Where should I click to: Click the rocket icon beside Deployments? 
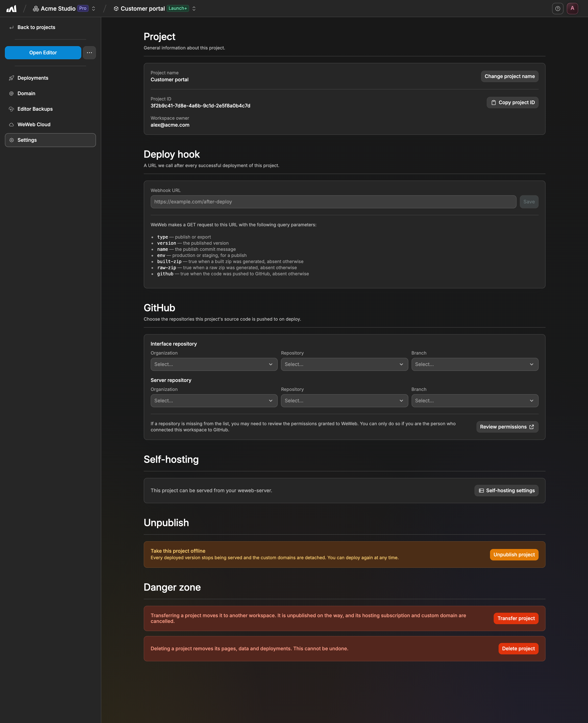[11, 78]
